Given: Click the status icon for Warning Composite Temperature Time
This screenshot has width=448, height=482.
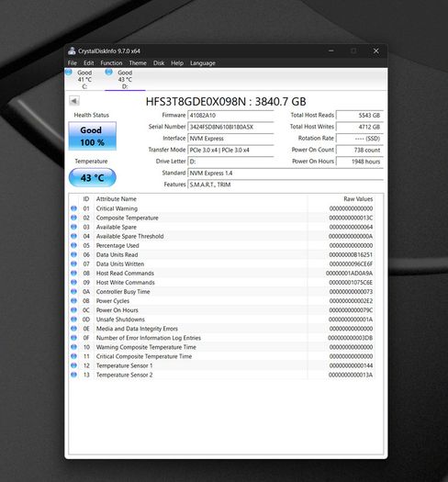Looking at the screenshot, I should (x=73, y=346).
